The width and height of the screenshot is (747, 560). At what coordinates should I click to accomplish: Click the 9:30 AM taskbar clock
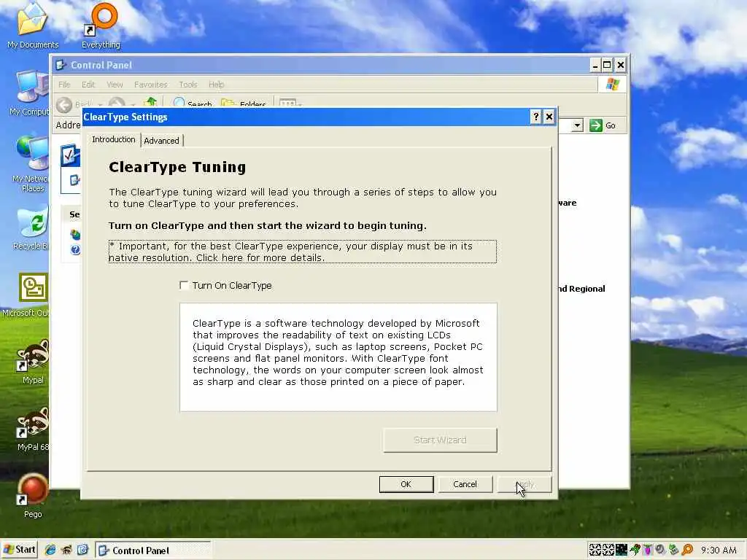719,551
